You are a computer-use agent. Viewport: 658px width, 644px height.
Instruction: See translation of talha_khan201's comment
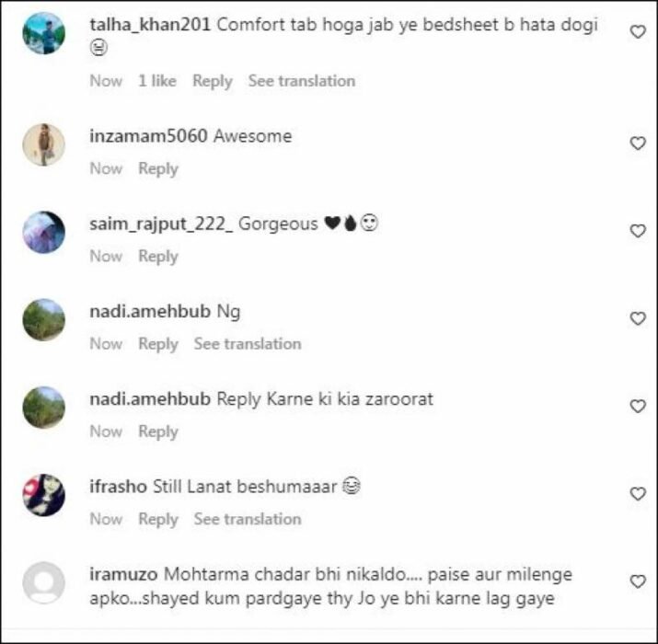(x=302, y=81)
